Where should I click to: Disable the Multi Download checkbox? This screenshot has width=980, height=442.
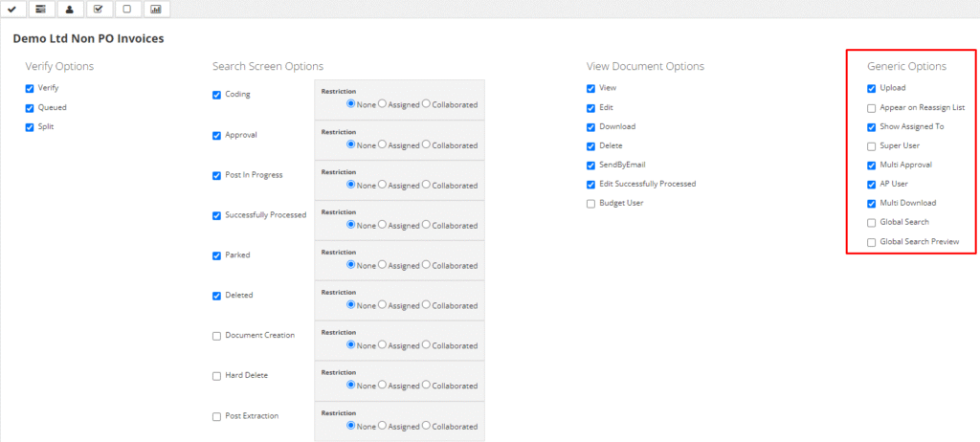[871, 203]
